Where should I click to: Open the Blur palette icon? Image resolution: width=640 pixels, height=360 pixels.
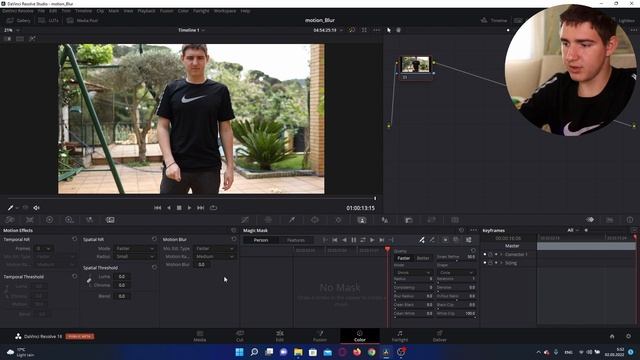click(384, 220)
